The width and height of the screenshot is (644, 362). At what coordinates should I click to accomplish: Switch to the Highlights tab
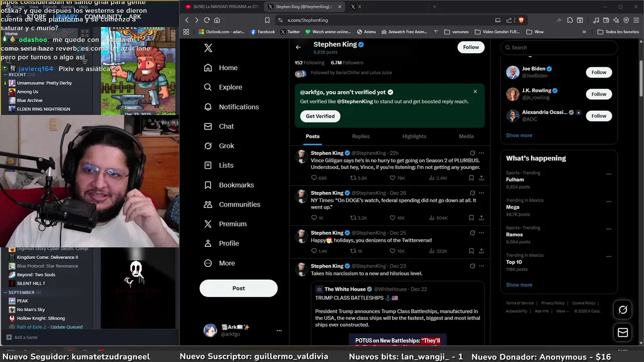pyautogui.click(x=414, y=136)
